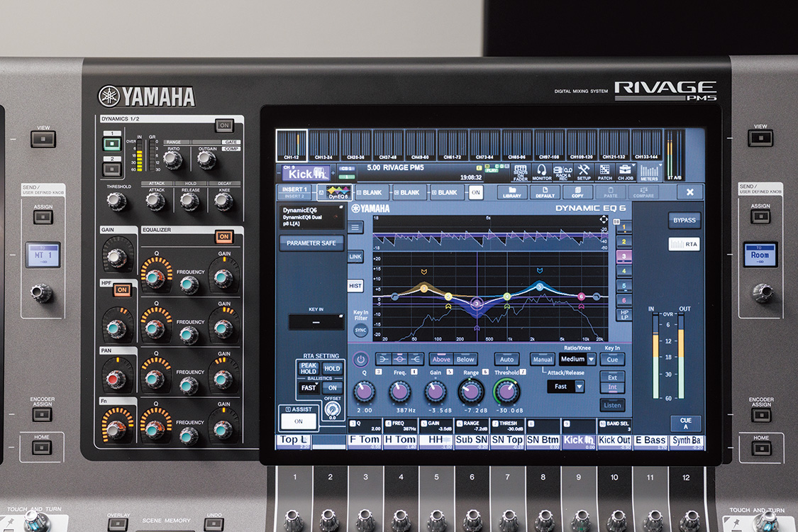Viewport: 798px width, 532px height.
Task: Open the Ballistics FAST dropdown
Action: [x=309, y=387]
